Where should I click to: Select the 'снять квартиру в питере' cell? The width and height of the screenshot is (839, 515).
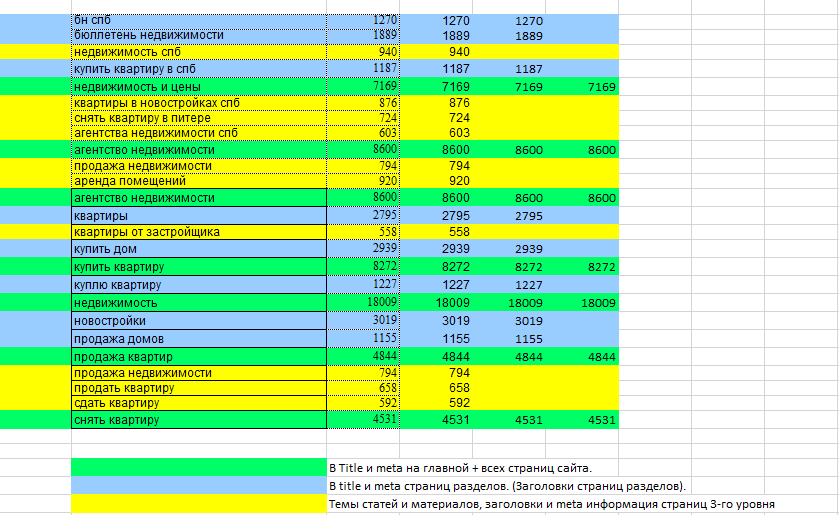click(199, 118)
